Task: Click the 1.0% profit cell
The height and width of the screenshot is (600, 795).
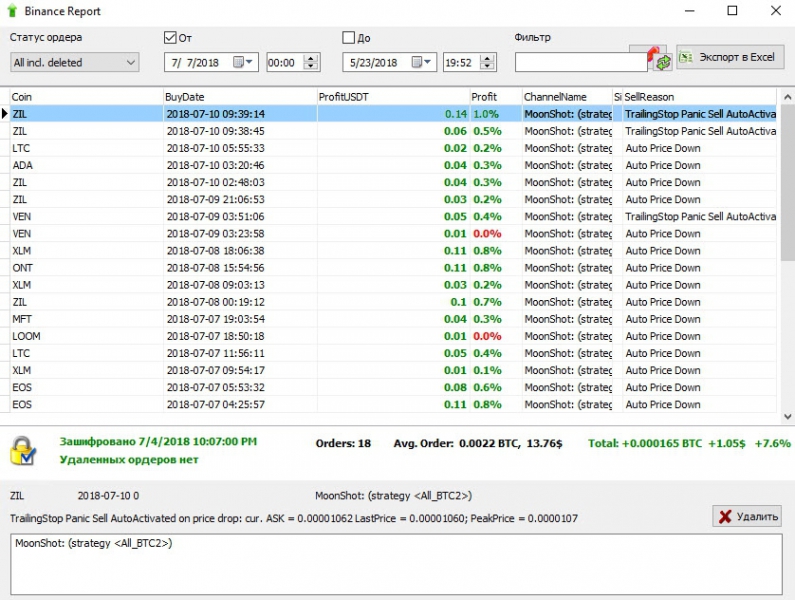Action: click(x=496, y=114)
